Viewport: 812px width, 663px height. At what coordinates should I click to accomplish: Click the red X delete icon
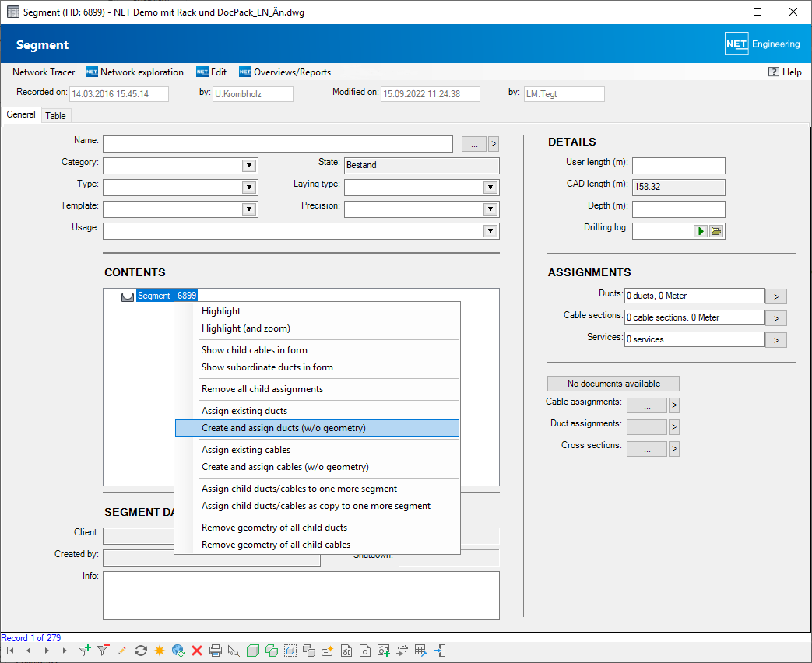[197, 651]
